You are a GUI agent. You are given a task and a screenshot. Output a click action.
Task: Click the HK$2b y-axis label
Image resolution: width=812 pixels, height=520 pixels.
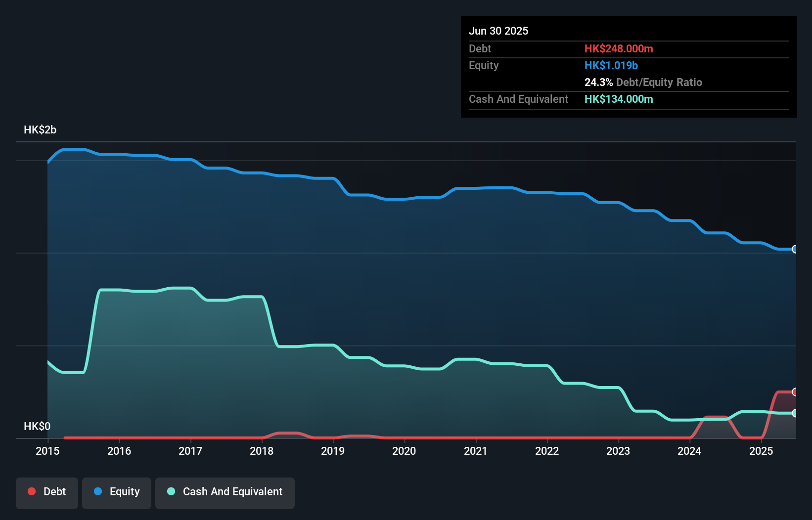(40, 130)
